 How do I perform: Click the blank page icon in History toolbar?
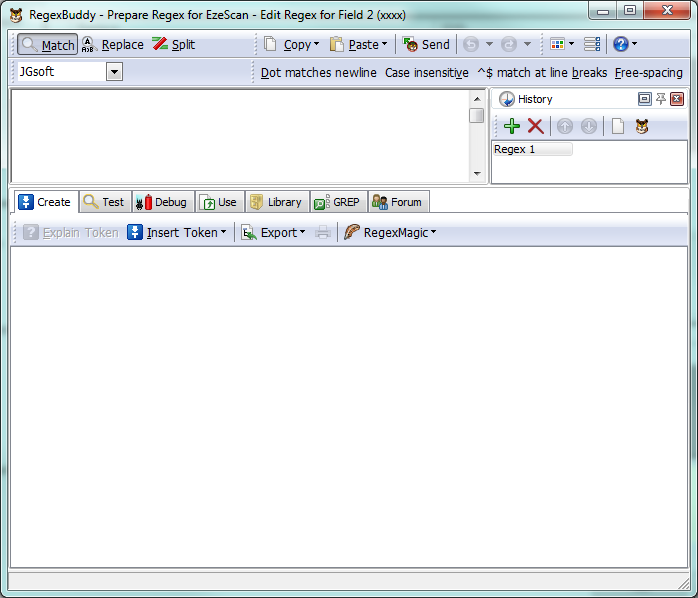click(x=618, y=126)
